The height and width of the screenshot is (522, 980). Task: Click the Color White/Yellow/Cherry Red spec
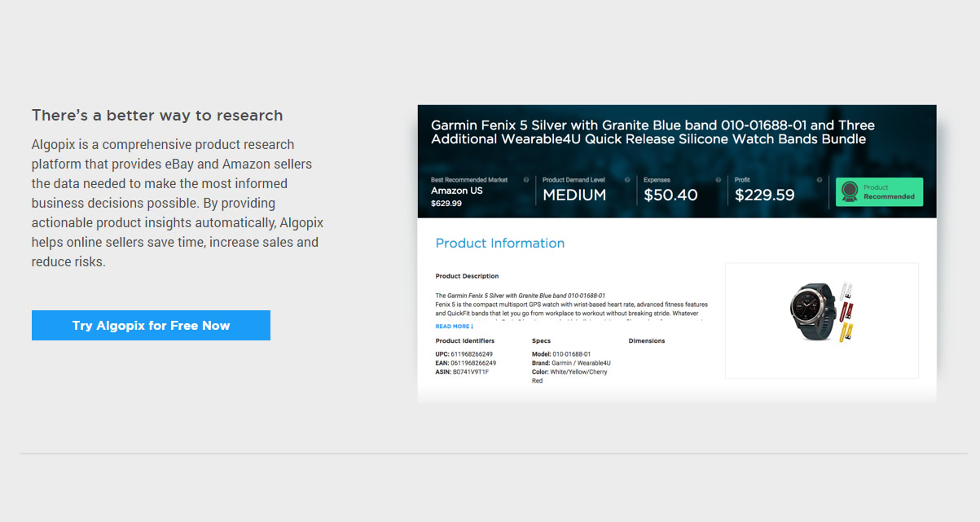[x=569, y=376]
